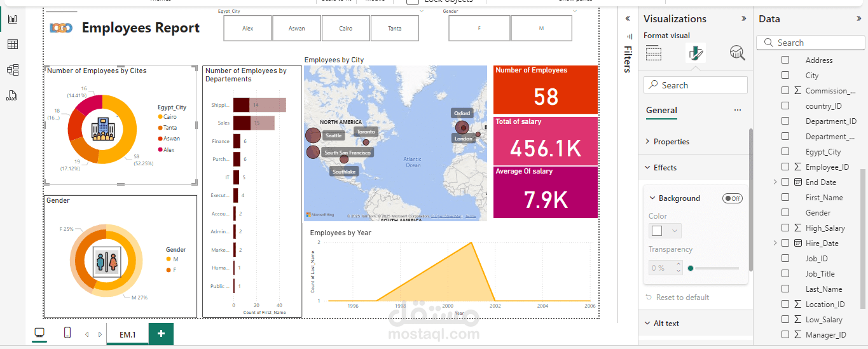Select the General tab
Viewport: 868px width, 349px height.
point(661,110)
